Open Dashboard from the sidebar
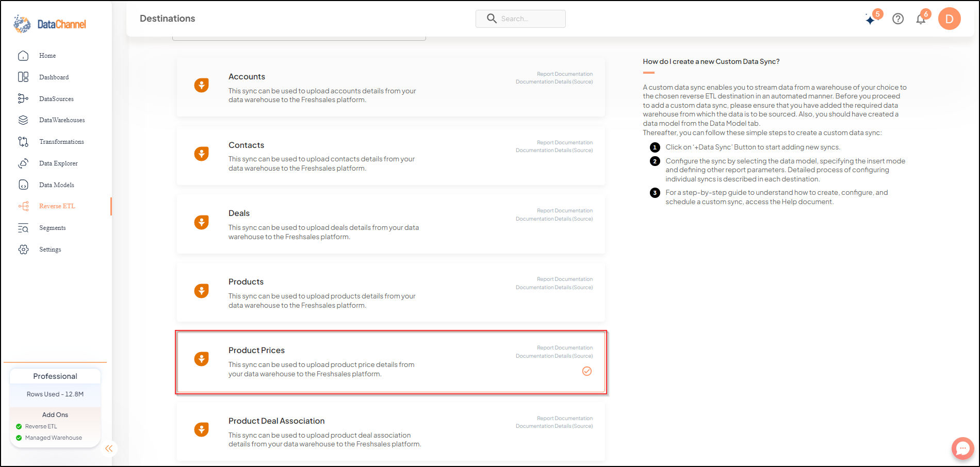Viewport: 980px width, 467px height. click(54, 77)
